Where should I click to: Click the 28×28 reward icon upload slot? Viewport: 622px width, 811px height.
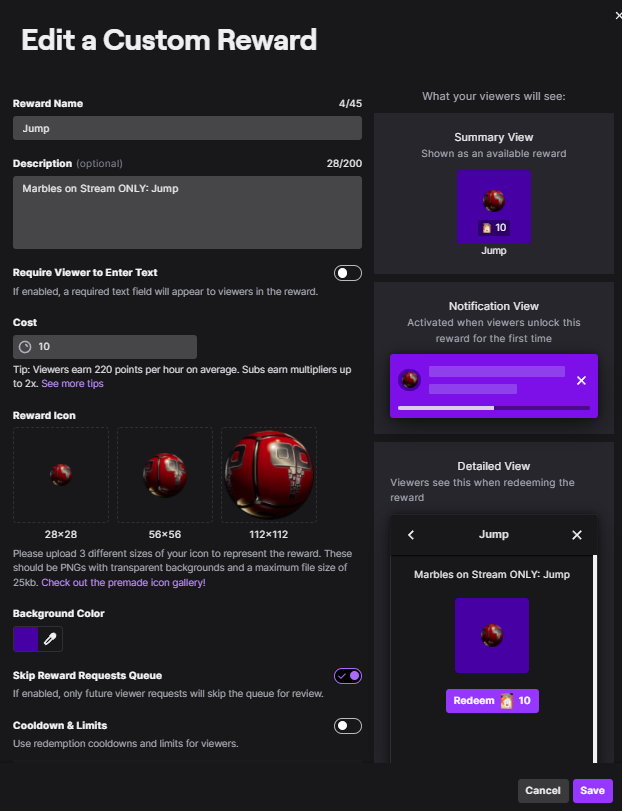point(61,474)
